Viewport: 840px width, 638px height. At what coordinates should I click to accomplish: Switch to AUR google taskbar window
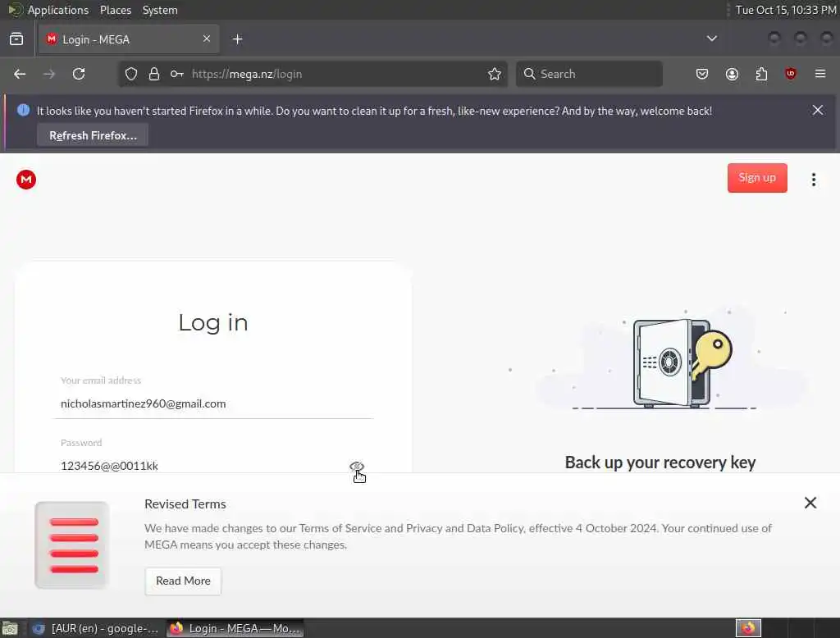tap(97, 628)
